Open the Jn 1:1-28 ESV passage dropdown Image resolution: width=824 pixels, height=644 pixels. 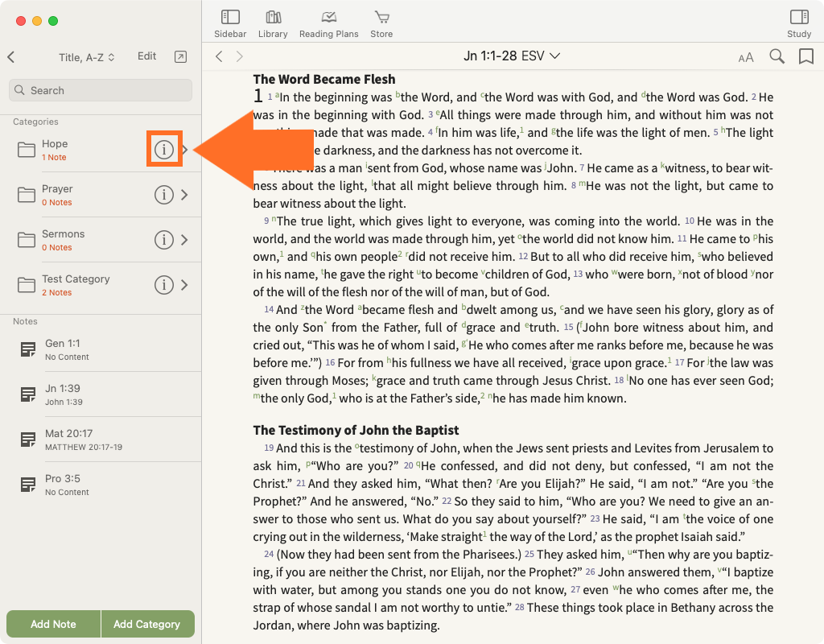point(512,56)
